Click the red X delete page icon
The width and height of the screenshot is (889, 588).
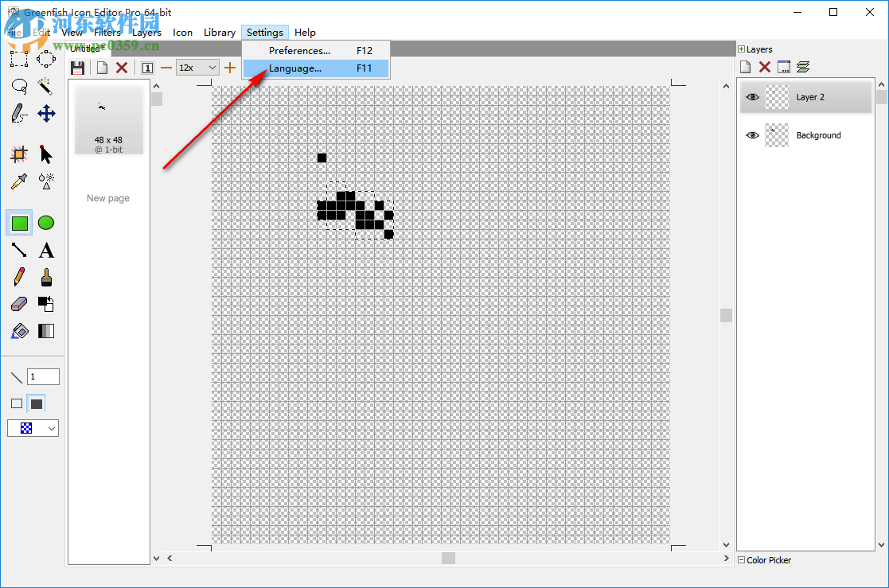point(121,68)
